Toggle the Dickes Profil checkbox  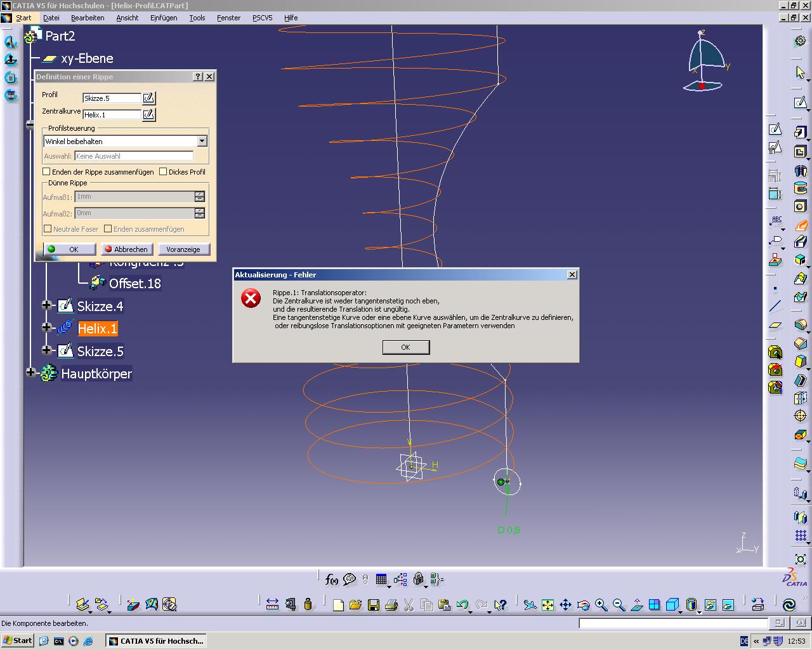click(x=163, y=171)
